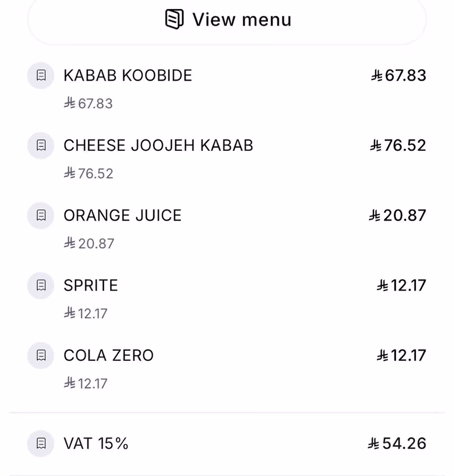Tap receipt icon beside KABAB KOOBIDE
Screen dimensions: 454x476
point(41,75)
